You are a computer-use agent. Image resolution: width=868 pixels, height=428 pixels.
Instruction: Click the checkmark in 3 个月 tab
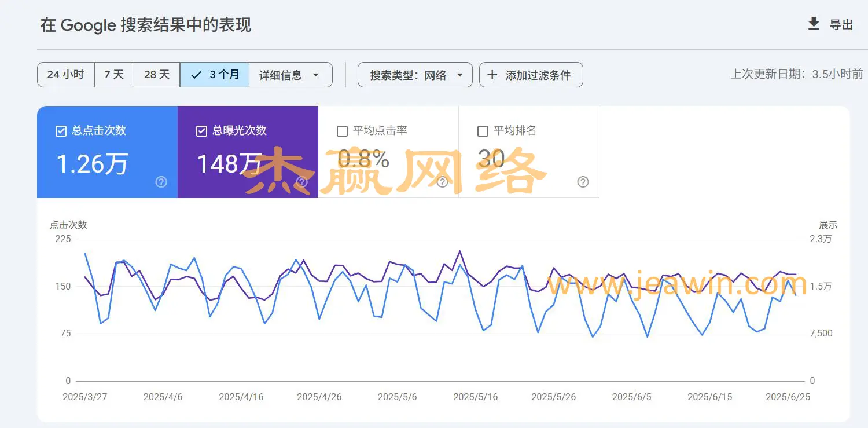click(x=196, y=75)
